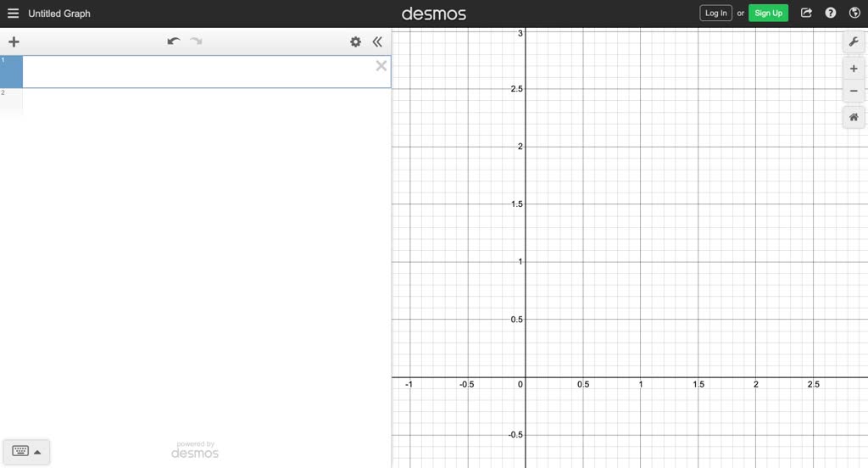Open the powered by Desmos link

click(x=195, y=450)
